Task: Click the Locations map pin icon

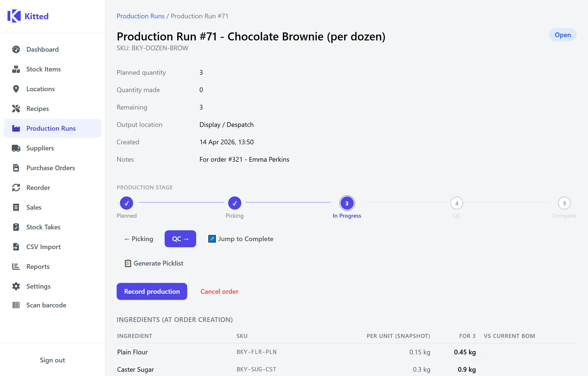Action: coord(16,89)
